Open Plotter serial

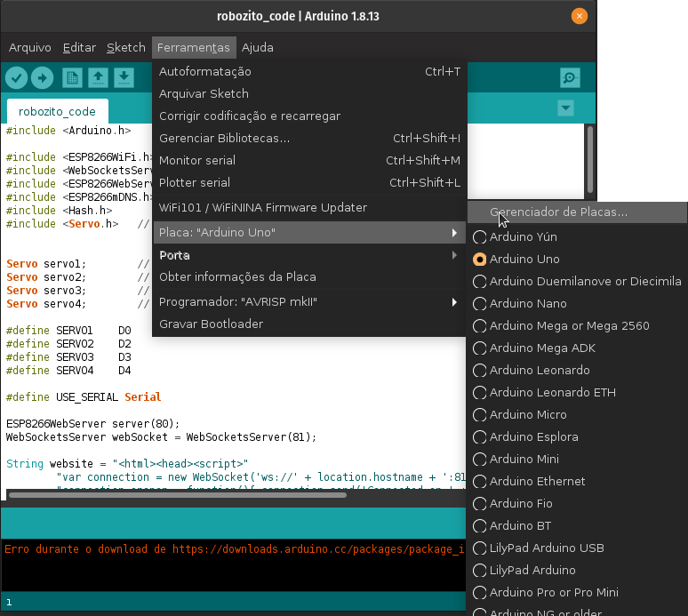[x=309, y=182]
